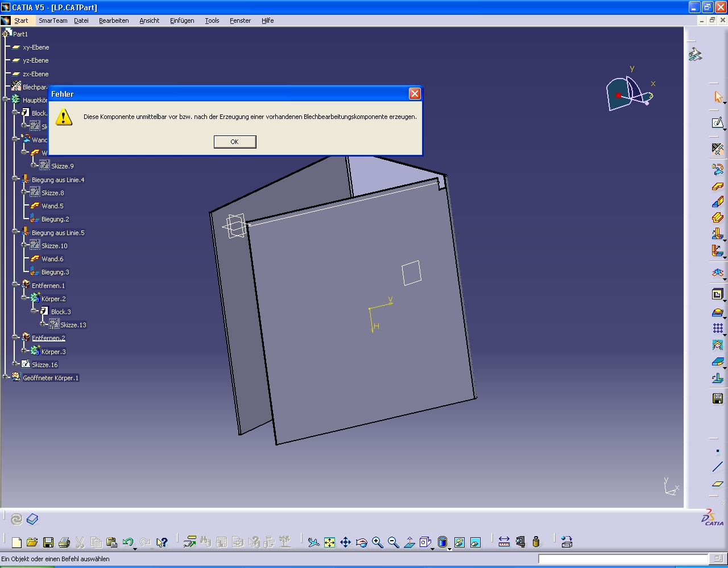Click the Line tool icon in right toolbar
The width and height of the screenshot is (728, 568).
point(718,467)
